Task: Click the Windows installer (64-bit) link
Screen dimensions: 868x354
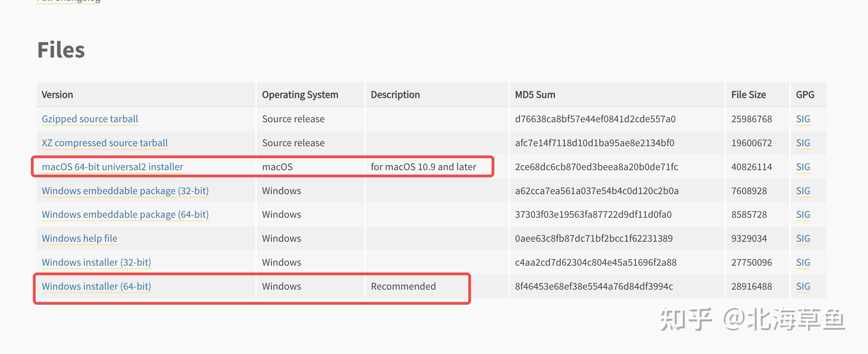Action: tap(96, 286)
